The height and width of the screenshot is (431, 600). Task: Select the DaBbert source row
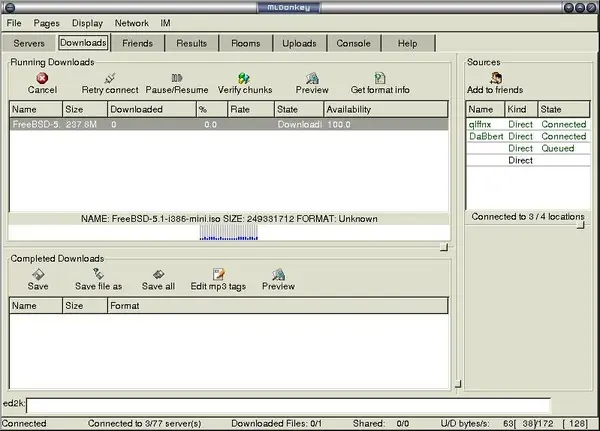(x=485, y=136)
